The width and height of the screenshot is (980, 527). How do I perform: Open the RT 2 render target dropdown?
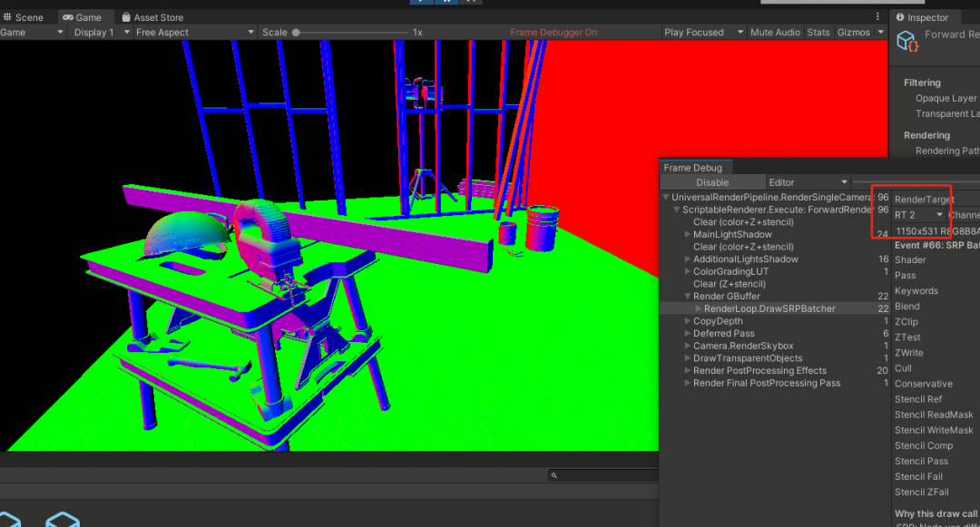(x=918, y=215)
